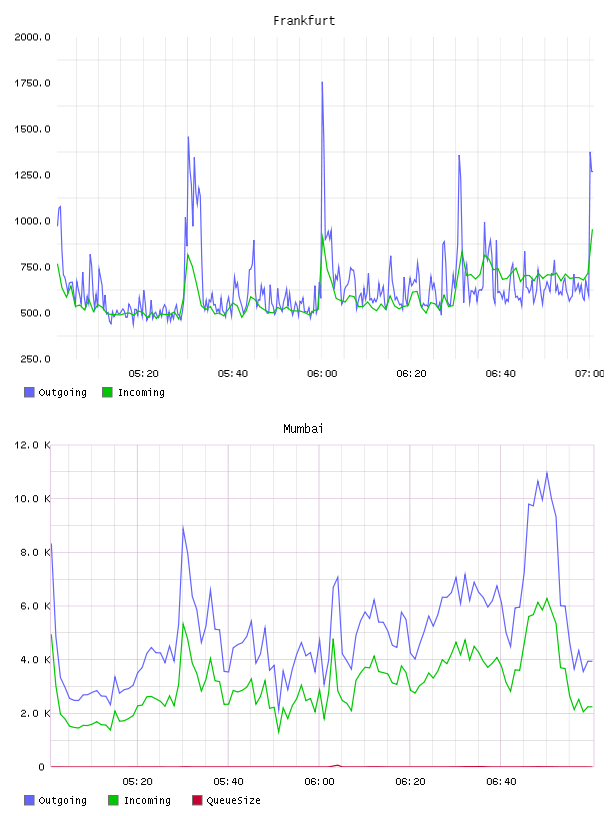608x816 pixels.
Task: Click the 6.0 K y-axis label on Mumbai
Action: click(35, 606)
